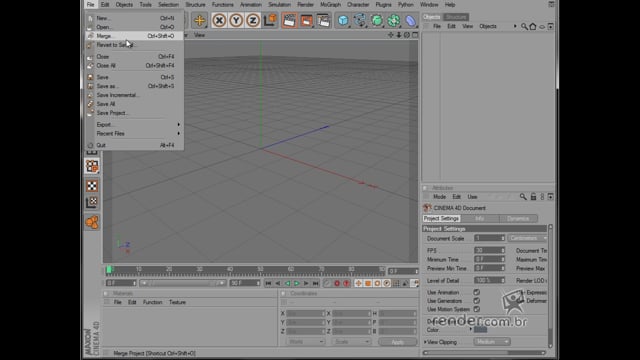The height and width of the screenshot is (360, 640).
Task: Click the Objects manager home icon
Action: 533,27
